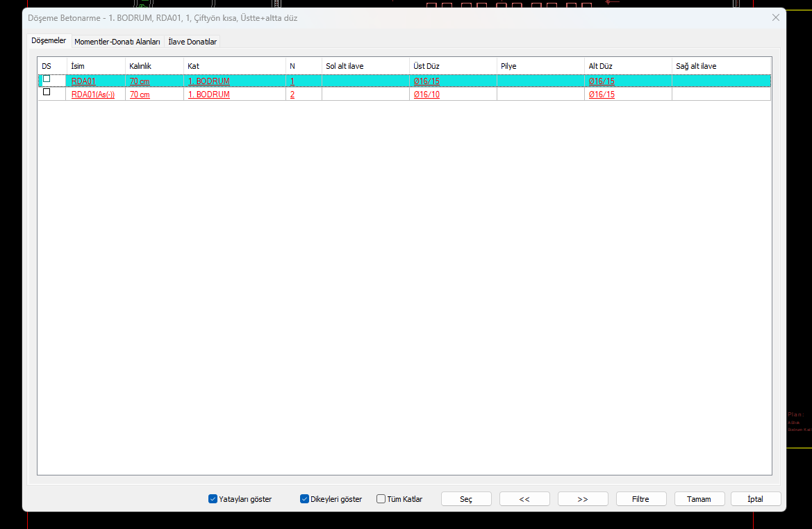Check the DS box for RDA01 row
Image resolution: width=812 pixels, height=529 pixels.
(x=47, y=79)
